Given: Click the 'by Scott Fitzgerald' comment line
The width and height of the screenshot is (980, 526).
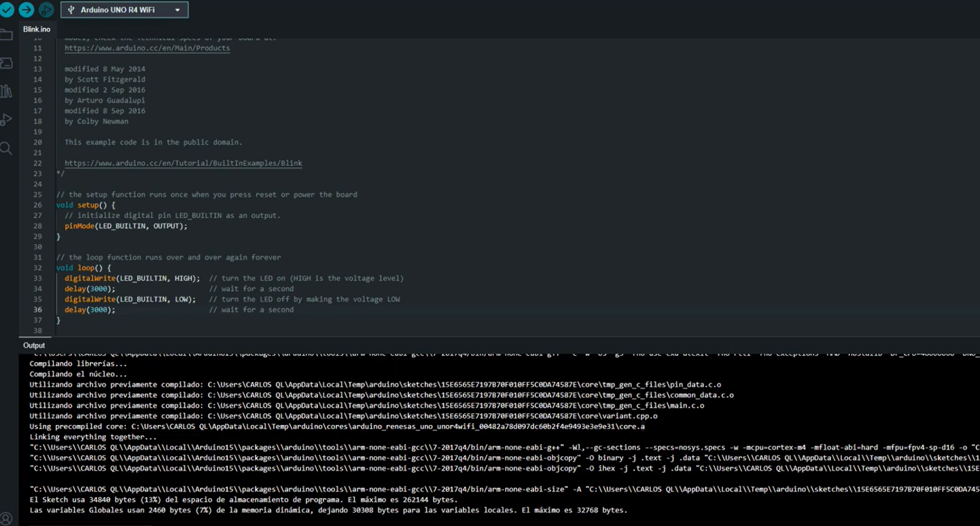Looking at the screenshot, I should [x=105, y=80].
